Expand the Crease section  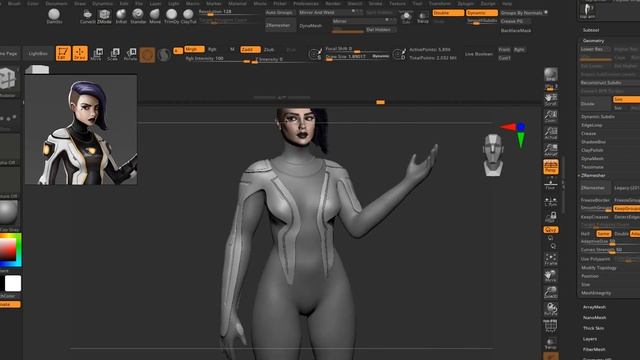click(589, 133)
